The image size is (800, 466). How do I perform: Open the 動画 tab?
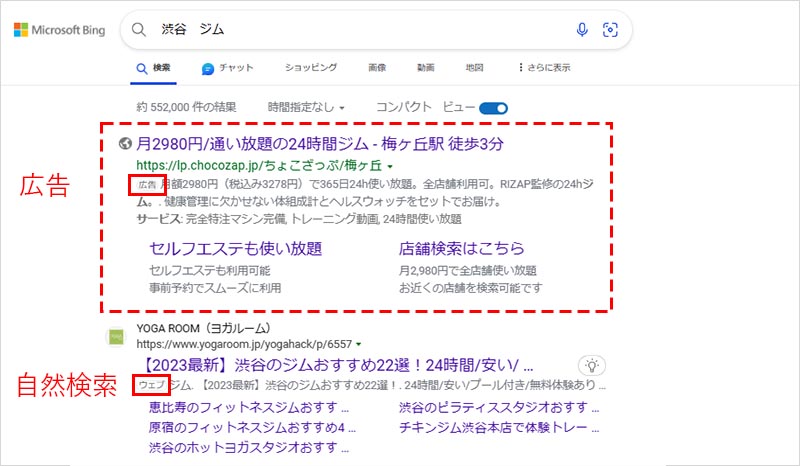pos(426,68)
